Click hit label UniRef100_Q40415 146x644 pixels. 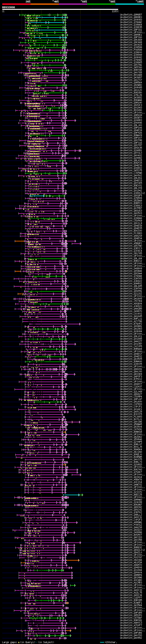point(131,45)
